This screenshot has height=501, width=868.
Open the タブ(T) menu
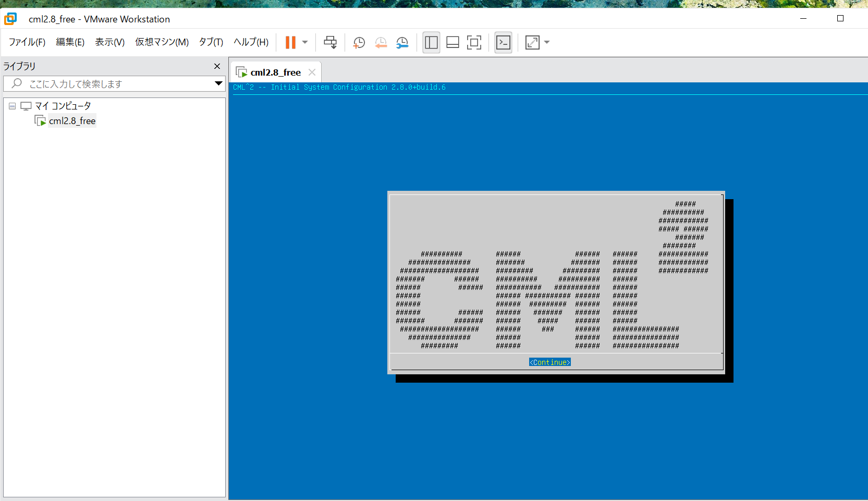(x=211, y=42)
